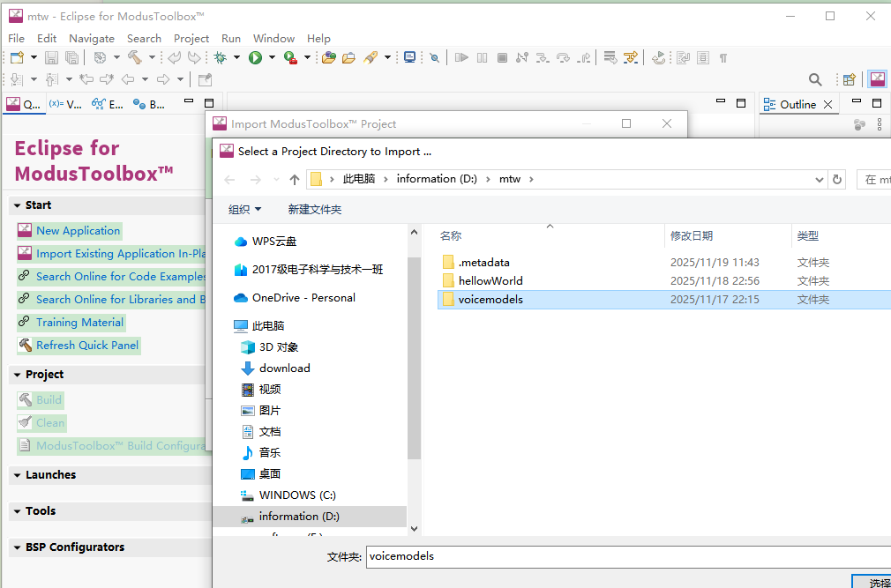Screen dimensions: 891x588
Task: Select the ModusToolbox perspective icon
Action: pos(878,79)
